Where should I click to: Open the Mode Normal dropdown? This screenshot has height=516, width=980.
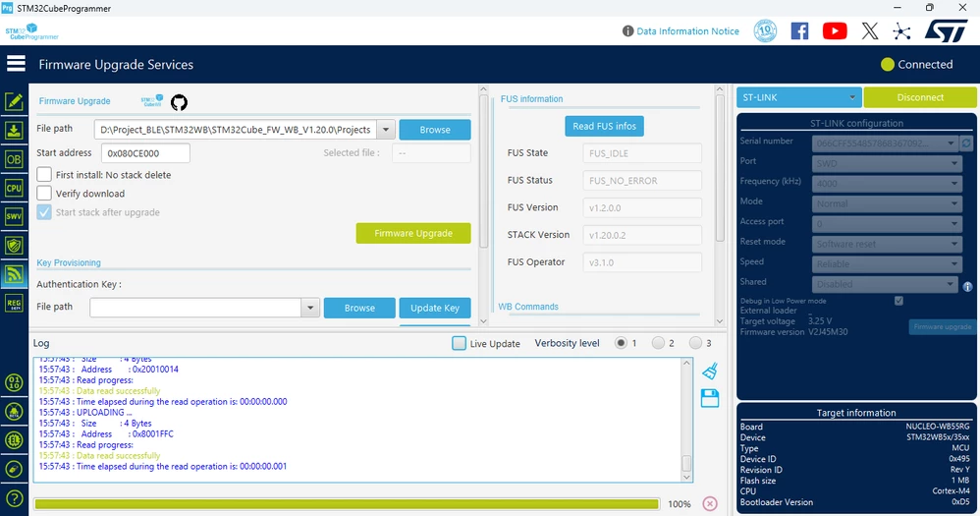point(887,203)
